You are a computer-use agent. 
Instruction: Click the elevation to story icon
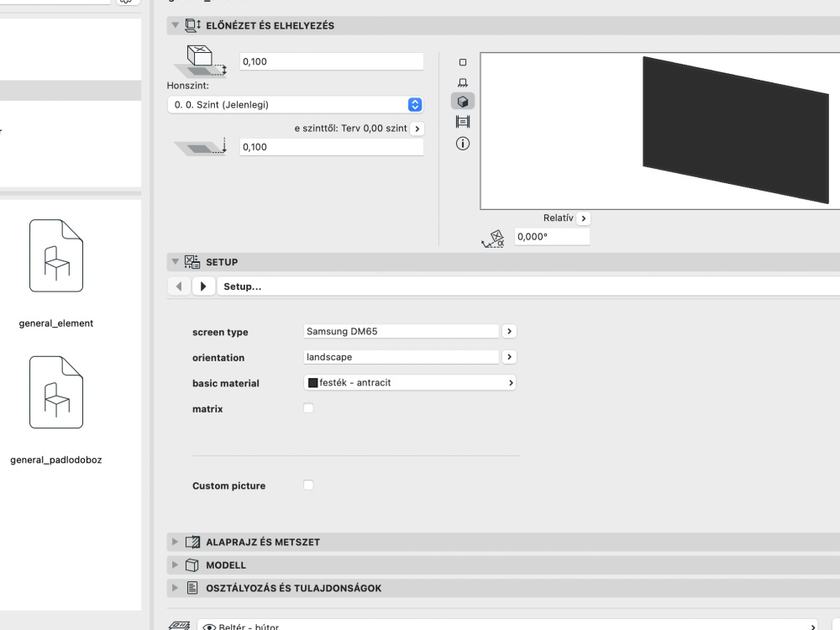201,146
